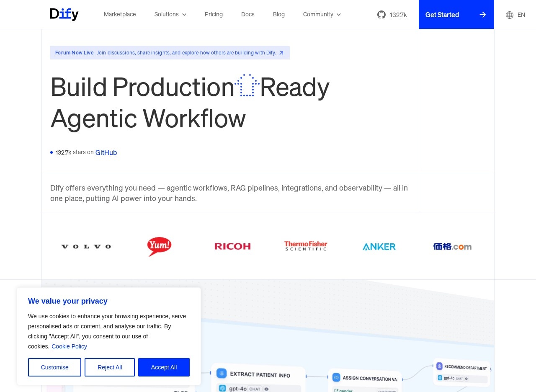The width and height of the screenshot is (536, 392).
Task: Click the Dify logo in header
Action: (x=64, y=14)
